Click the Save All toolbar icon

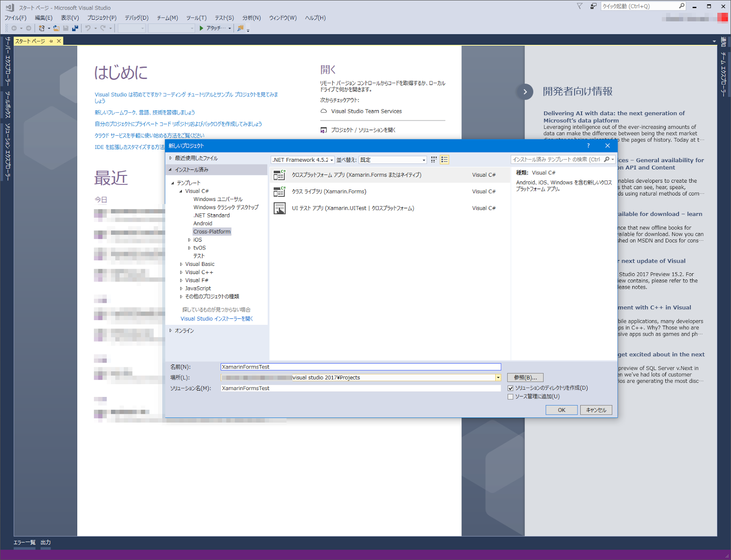[75, 28]
